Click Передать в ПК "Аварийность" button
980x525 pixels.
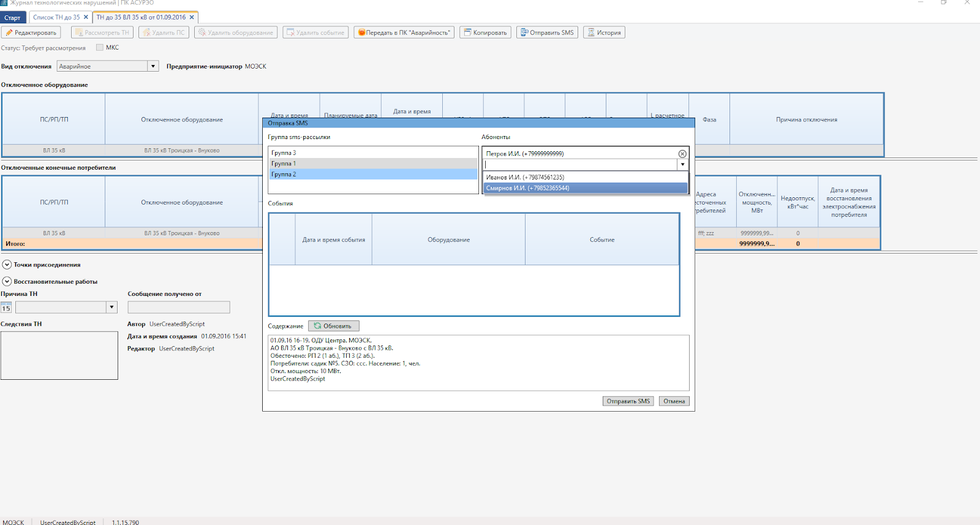[404, 32]
